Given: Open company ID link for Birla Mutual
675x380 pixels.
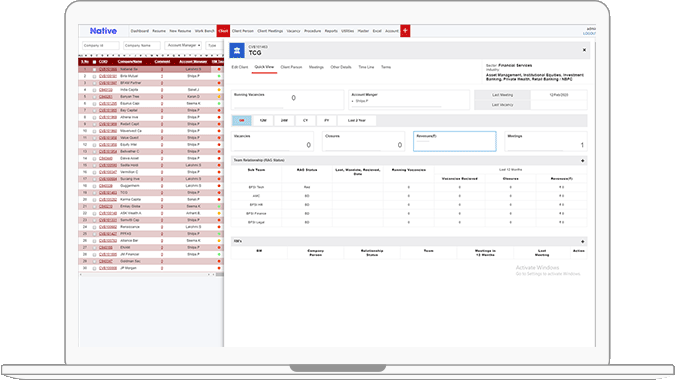Looking at the screenshot, I should tap(108, 76).
